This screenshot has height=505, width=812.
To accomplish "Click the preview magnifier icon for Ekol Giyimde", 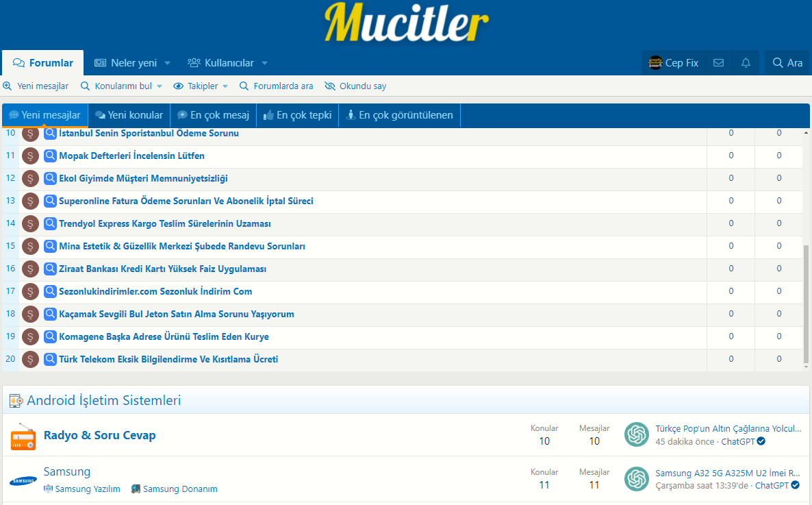I will pos(50,178).
